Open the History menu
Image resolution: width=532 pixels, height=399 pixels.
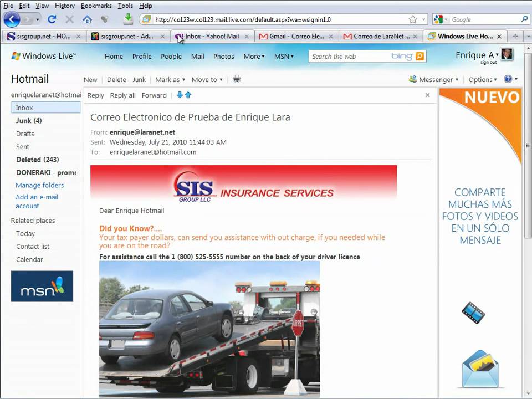64,6
